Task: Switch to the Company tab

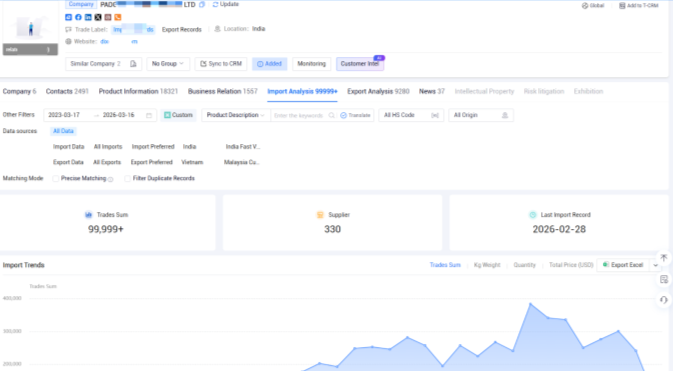Action: point(19,91)
